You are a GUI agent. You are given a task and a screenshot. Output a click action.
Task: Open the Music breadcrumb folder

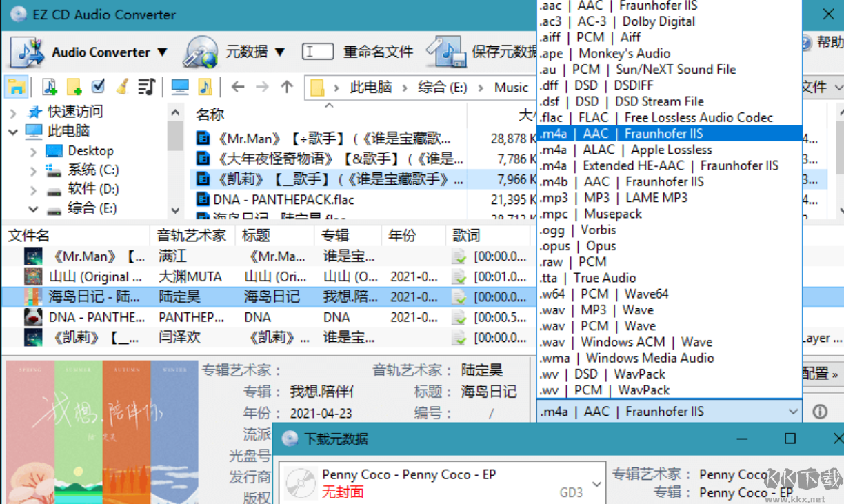511,87
